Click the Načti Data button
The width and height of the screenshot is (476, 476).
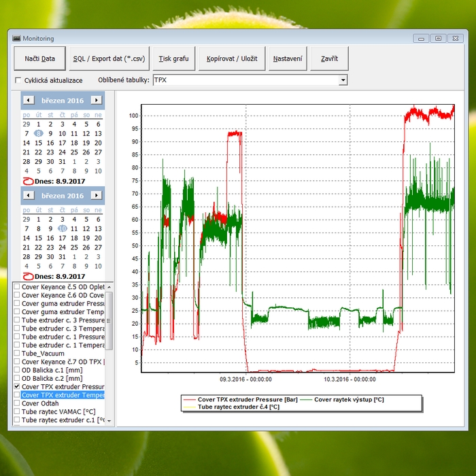click(x=39, y=58)
